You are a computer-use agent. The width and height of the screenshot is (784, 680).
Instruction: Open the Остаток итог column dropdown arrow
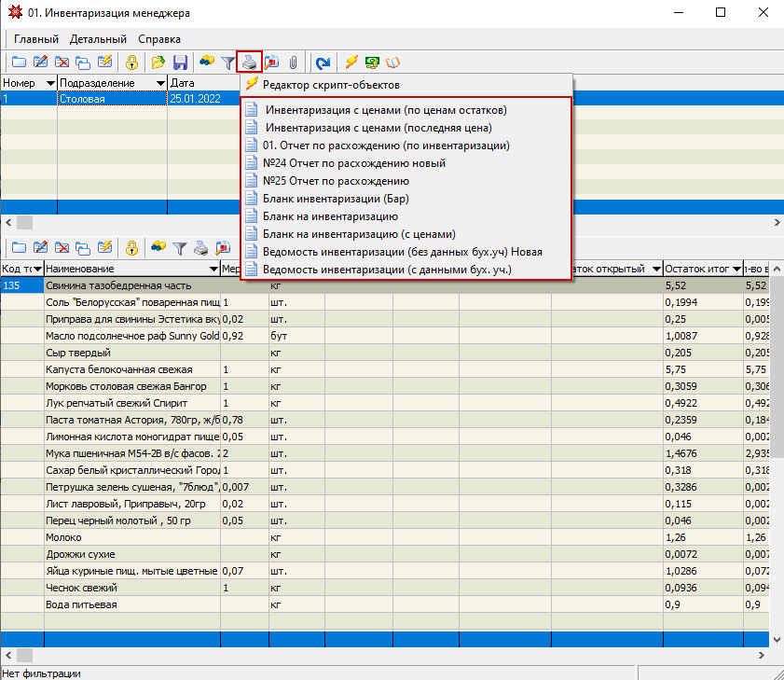click(x=736, y=270)
